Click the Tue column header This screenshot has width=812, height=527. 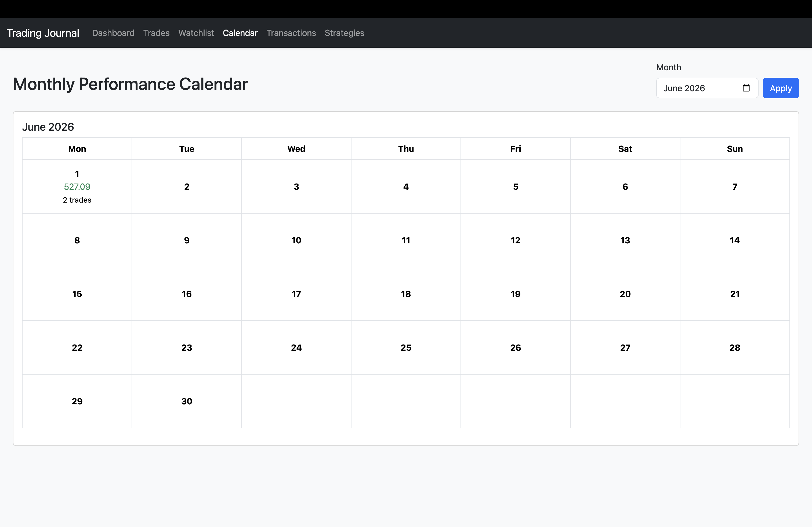tap(187, 149)
